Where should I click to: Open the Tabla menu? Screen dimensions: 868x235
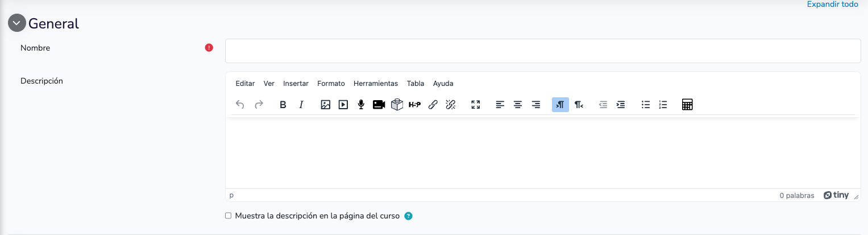coord(416,84)
